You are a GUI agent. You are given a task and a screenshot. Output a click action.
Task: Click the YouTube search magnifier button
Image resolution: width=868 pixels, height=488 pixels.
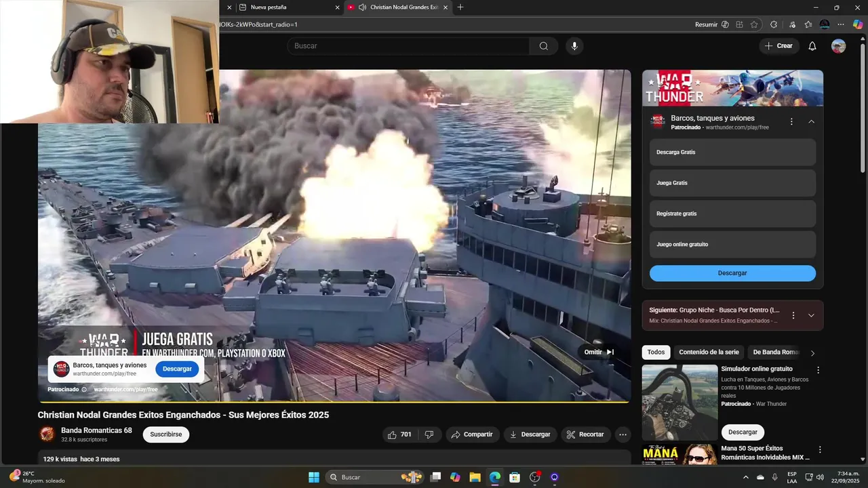tap(544, 46)
